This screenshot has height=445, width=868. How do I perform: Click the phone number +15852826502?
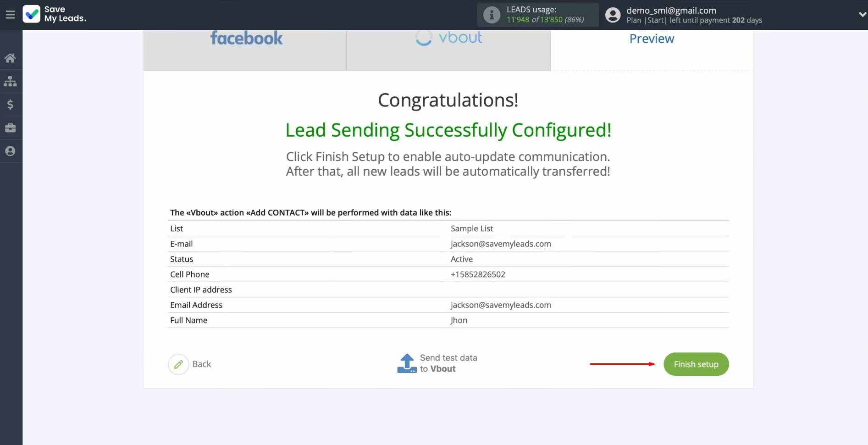click(x=478, y=274)
